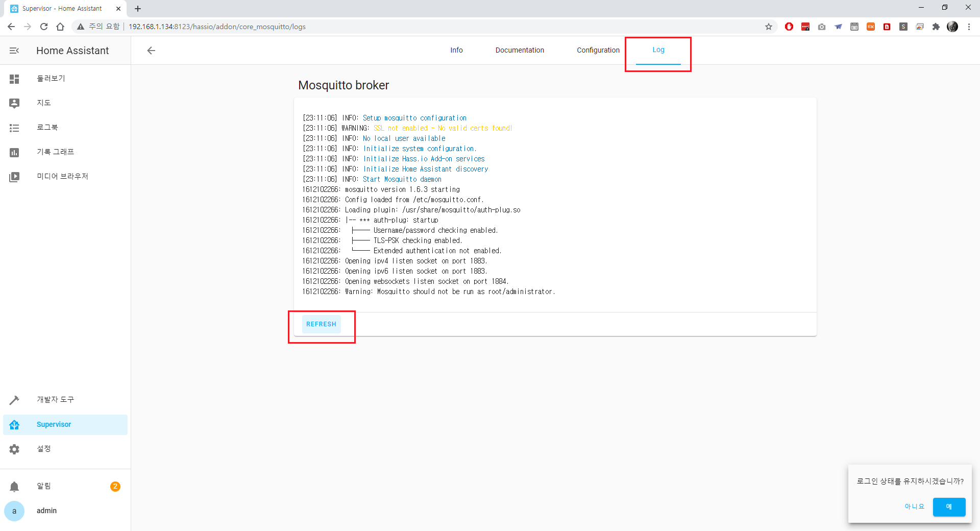Click the 'Username/password checking enabled' line
The image size is (980, 531).
tap(400, 230)
